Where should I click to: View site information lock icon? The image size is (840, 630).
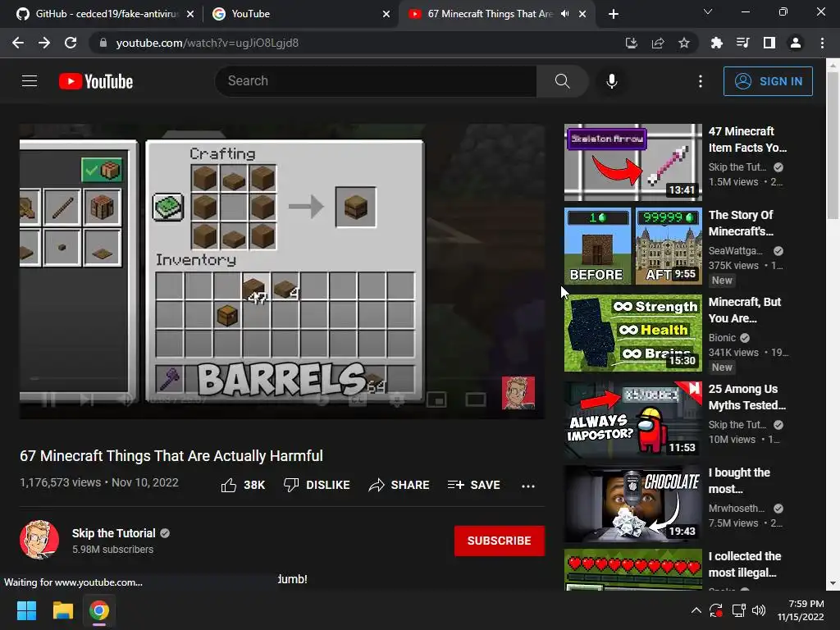103,43
